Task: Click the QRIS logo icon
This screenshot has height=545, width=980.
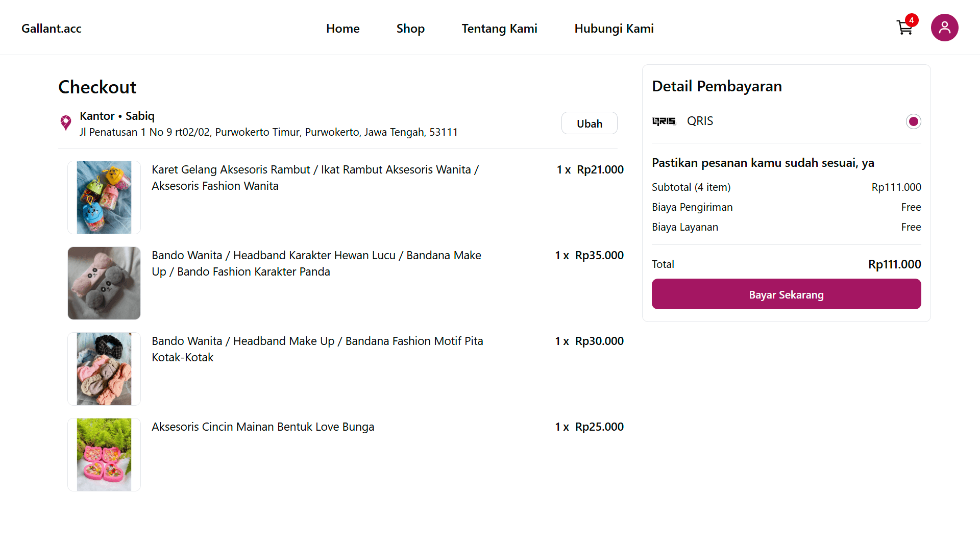Action: pos(664,121)
